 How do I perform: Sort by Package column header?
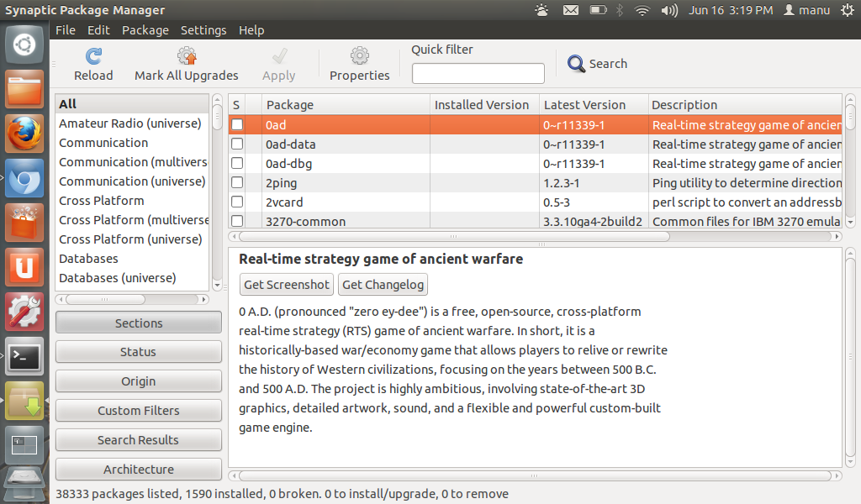click(x=346, y=105)
